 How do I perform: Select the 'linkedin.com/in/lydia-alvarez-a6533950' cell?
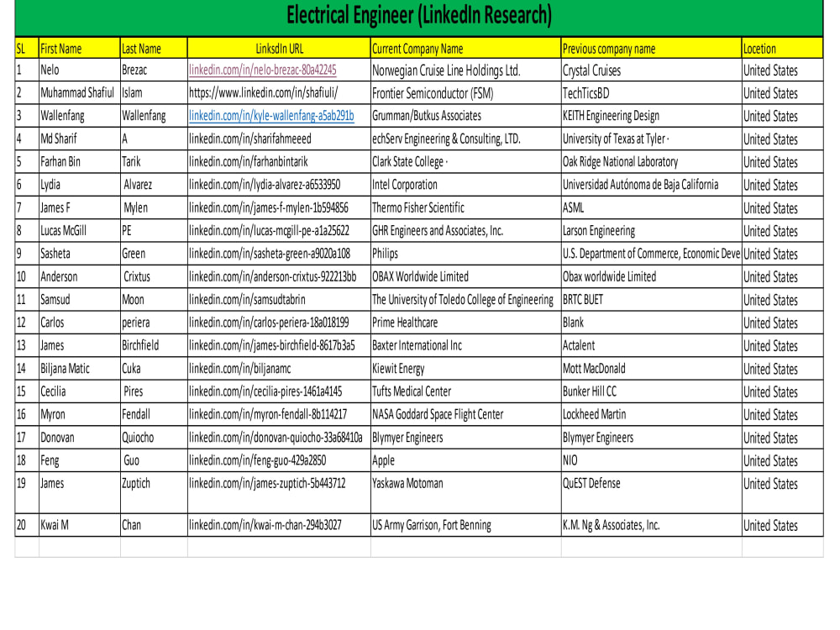click(279, 185)
